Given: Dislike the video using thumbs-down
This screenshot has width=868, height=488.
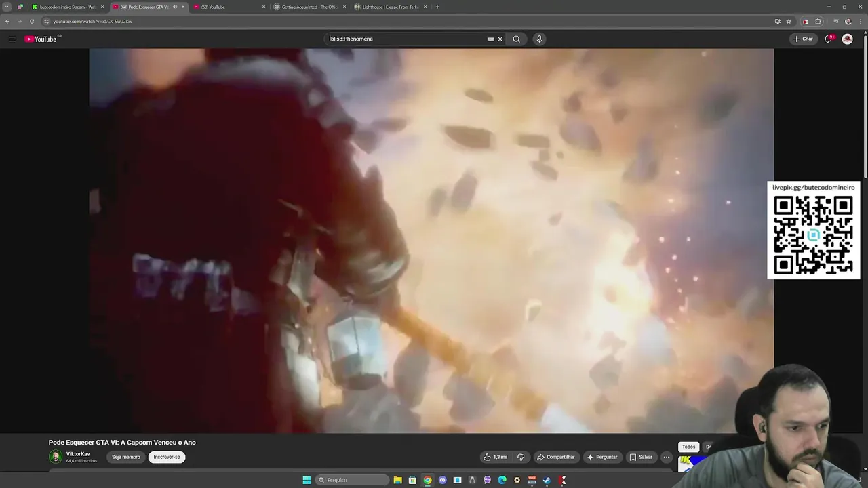Looking at the screenshot, I should 521,457.
